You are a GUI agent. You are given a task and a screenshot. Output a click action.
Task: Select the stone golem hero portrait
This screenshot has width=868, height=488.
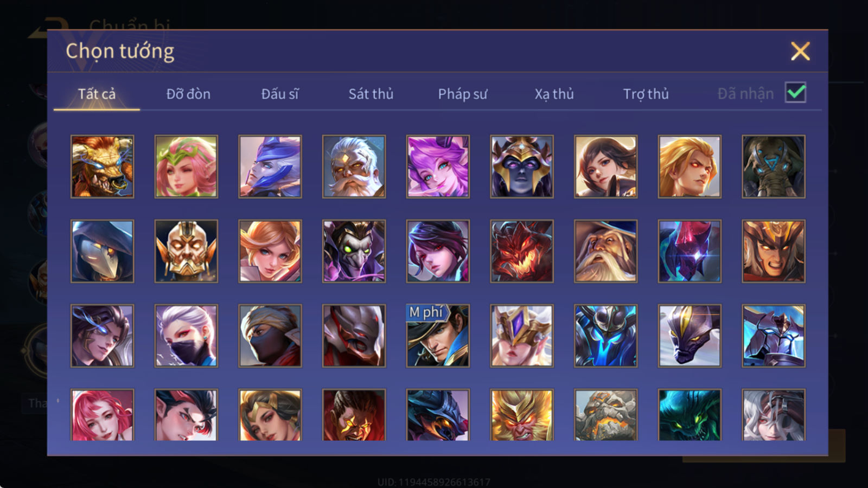point(605,415)
